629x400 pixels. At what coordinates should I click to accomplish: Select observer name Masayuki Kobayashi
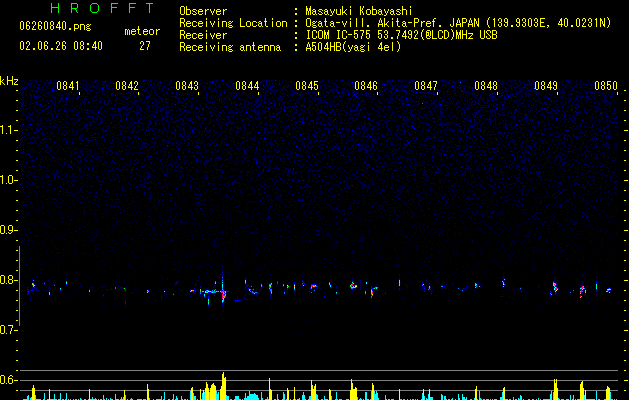359,11
